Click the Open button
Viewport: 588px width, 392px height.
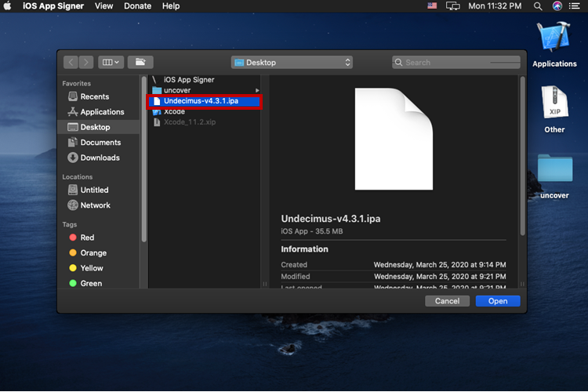coord(498,301)
